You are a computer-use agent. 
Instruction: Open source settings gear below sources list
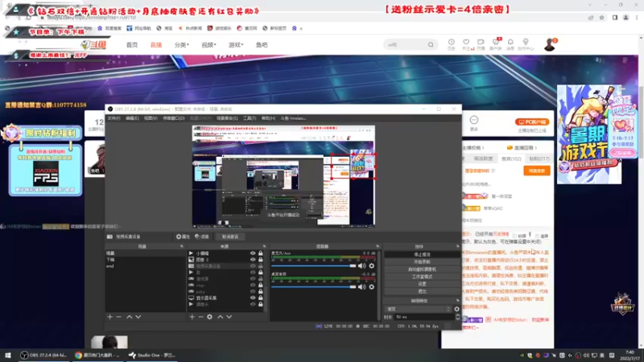click(x=210, y=317)
